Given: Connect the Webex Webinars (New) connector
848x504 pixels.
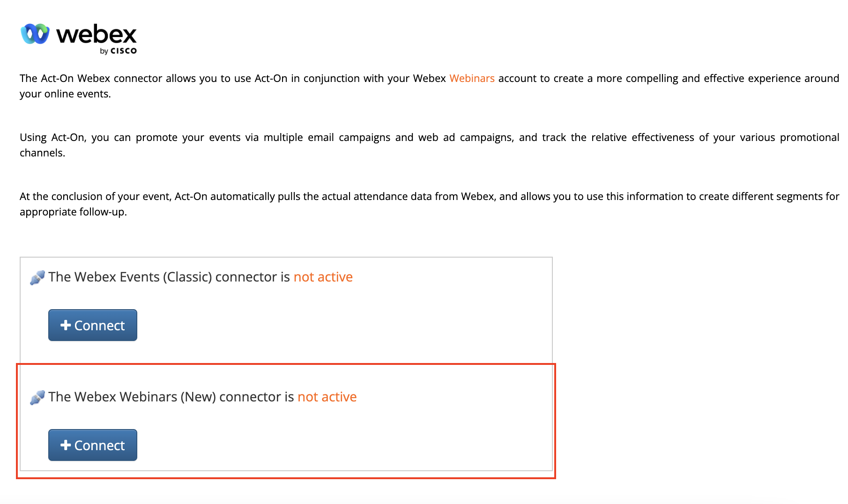Looking at the screenshot, I should (93, 445).
